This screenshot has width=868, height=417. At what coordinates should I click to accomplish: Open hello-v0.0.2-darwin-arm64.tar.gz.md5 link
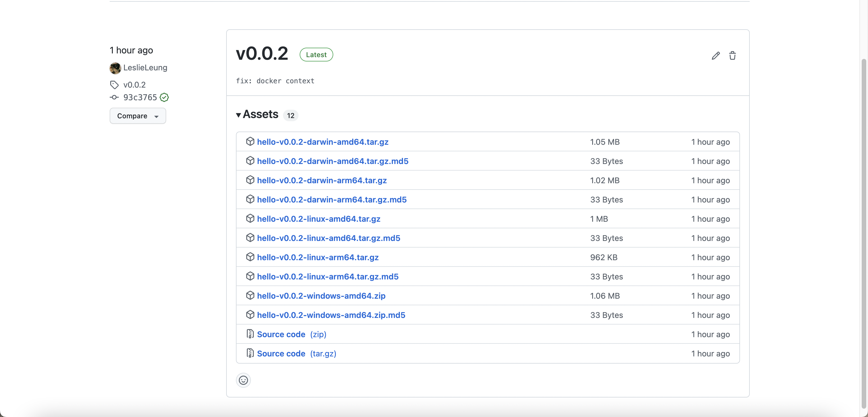coord(332,200)
